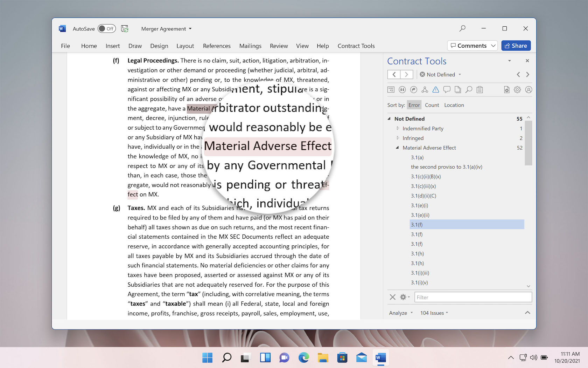Viewport: 588px width, 368px height.
Task: Click the save/sync icon next to AutoSave
Action: pyautogui.click(x=125, y=28)
